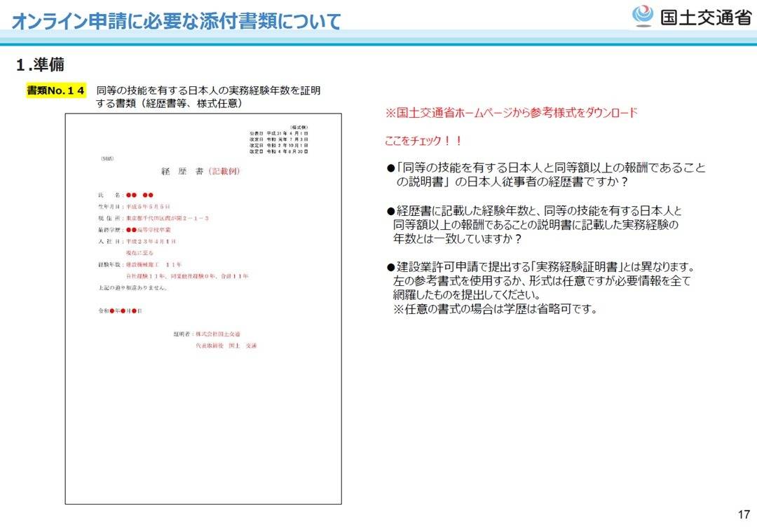The image size is (757, 532).
Task: Click the note 任意の書式の場合は学歴は省略可
Action: coord(495,309)
